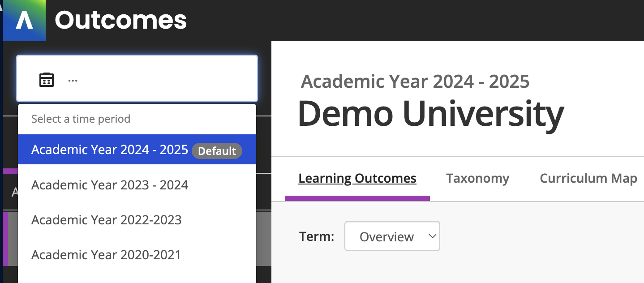
Task: Click the calendar icon in time period selector
Action: [x=47, y=80]
